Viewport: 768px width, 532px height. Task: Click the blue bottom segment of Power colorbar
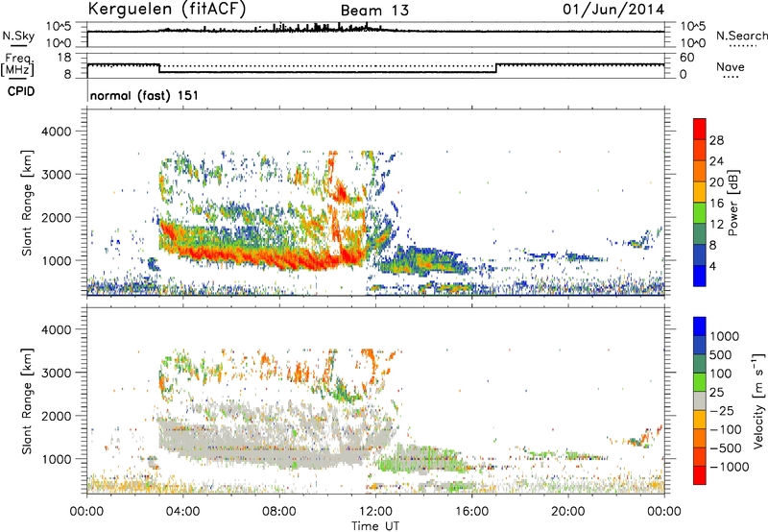tap(700, 276)
